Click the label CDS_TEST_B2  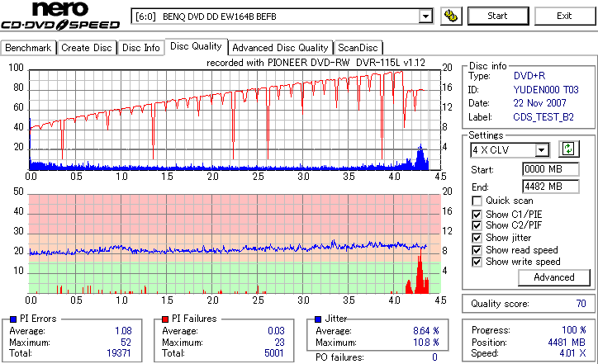point(543,117)
